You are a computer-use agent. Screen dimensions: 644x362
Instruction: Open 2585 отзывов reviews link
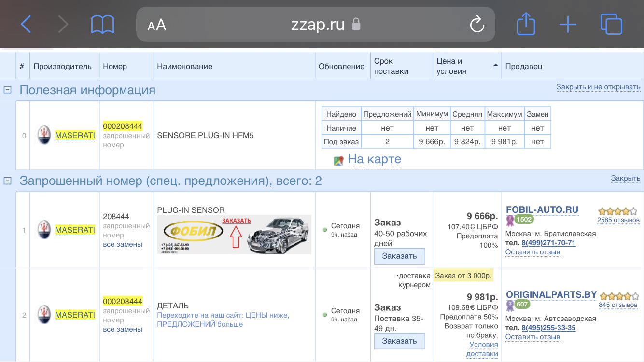click(618, 220)
